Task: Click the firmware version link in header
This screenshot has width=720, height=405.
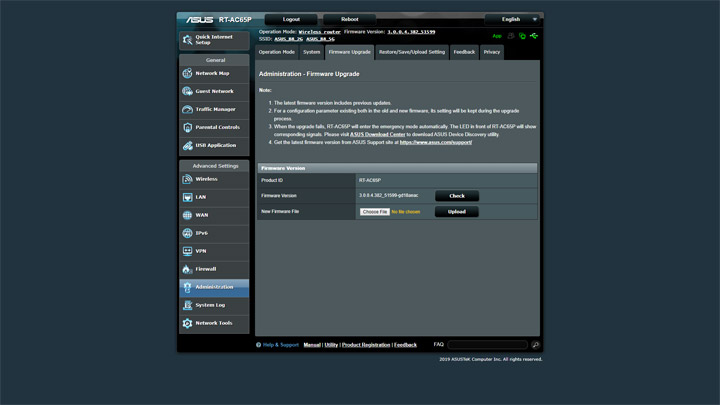Action: click(411, 32)
